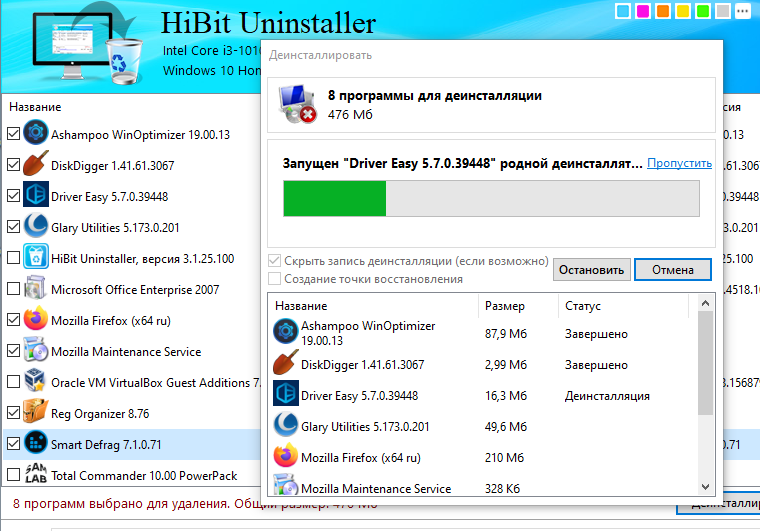
Task: Click the Mozilla Maintenance Service icon in main list
Action: [36, 349]
